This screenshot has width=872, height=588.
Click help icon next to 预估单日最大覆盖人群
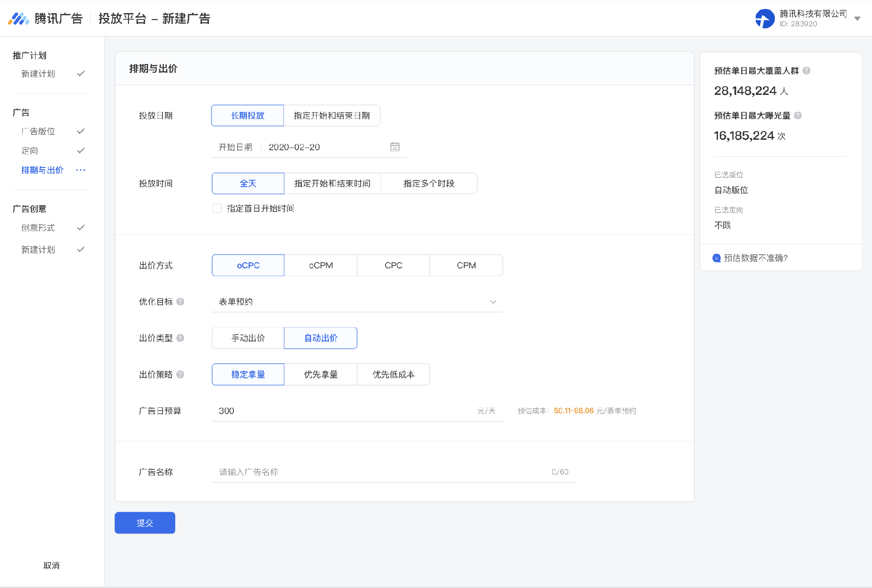[807, 70]
